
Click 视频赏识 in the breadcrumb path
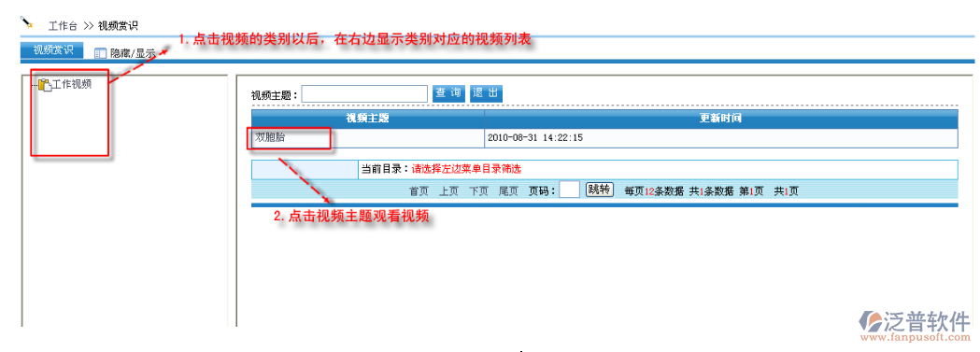(118, 26)
